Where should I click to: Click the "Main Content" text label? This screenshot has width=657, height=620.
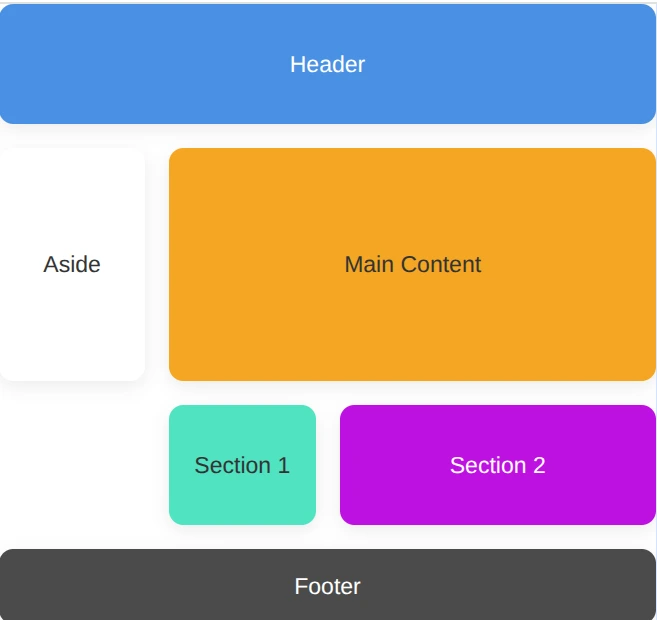click(x=412, y=265)
